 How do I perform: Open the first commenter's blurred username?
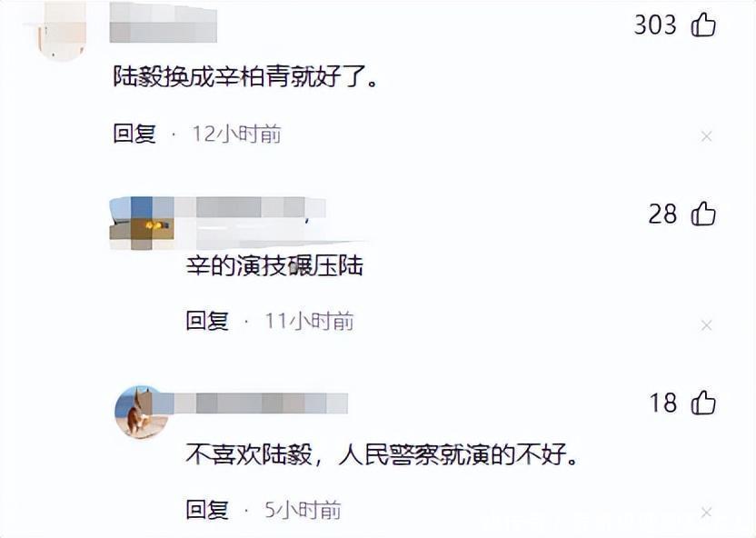point(163,22)
